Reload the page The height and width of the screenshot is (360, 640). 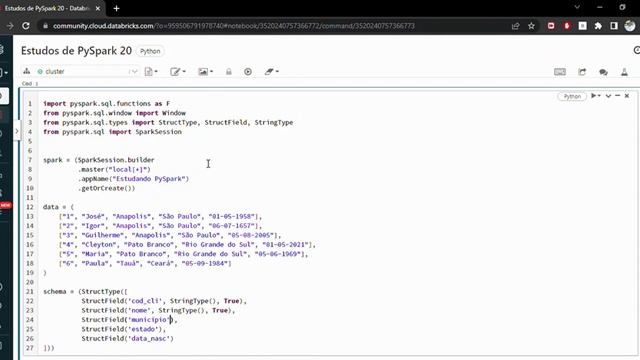tap(26, 26)
